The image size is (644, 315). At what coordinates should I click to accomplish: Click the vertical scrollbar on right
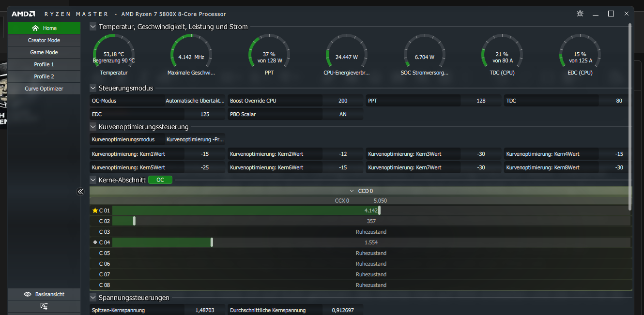(x=630, y=116)
